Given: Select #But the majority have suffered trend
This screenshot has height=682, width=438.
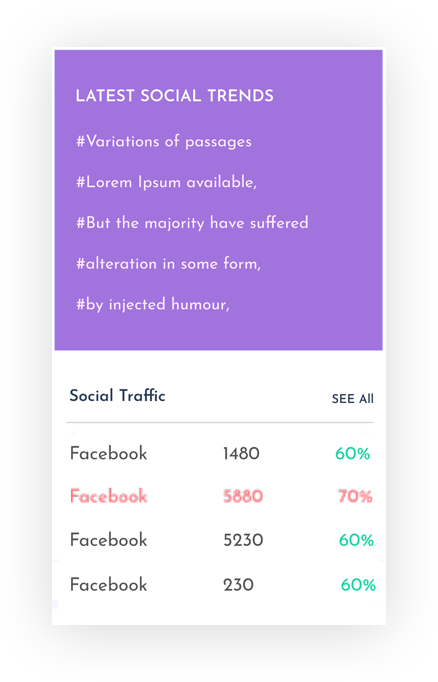Looking at the screenshot, I should coord(192,223).
